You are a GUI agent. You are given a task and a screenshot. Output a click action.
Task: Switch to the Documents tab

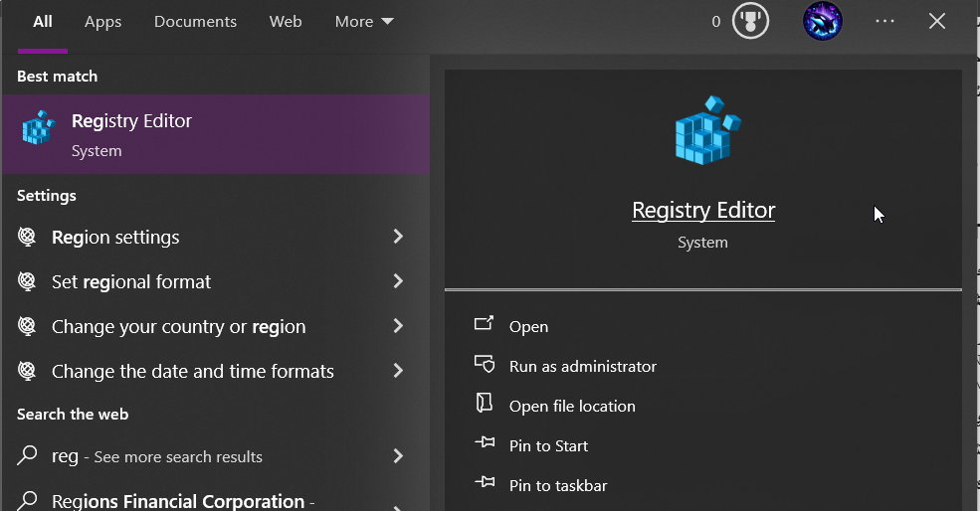tap(195, 21)
